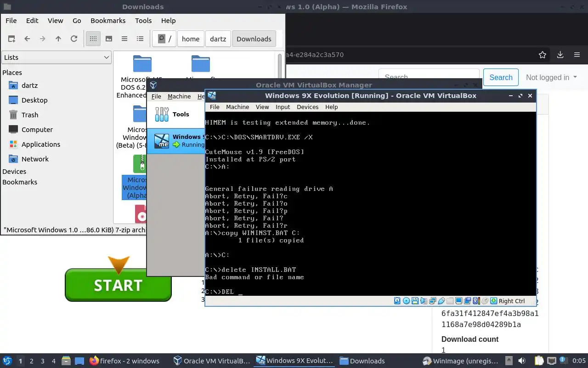Open Bookmarks menu in Downloads window
This screenshot has height=368, width=588.
click(108, 21)
